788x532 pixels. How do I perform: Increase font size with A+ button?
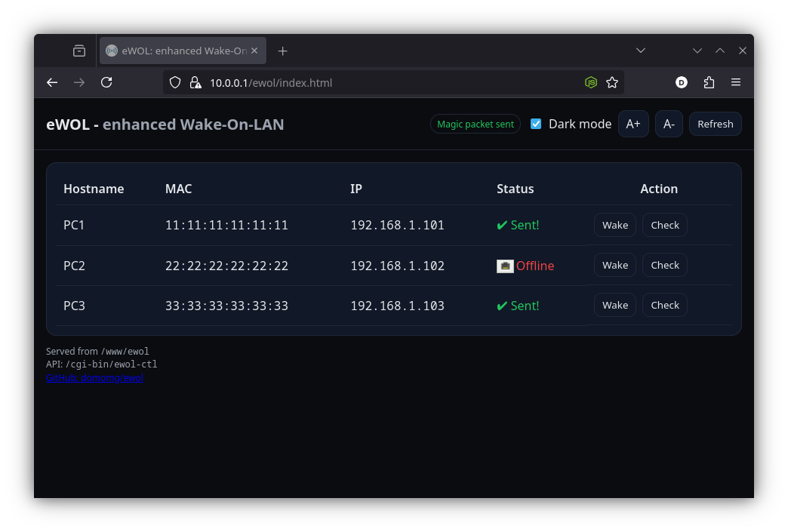633,124
